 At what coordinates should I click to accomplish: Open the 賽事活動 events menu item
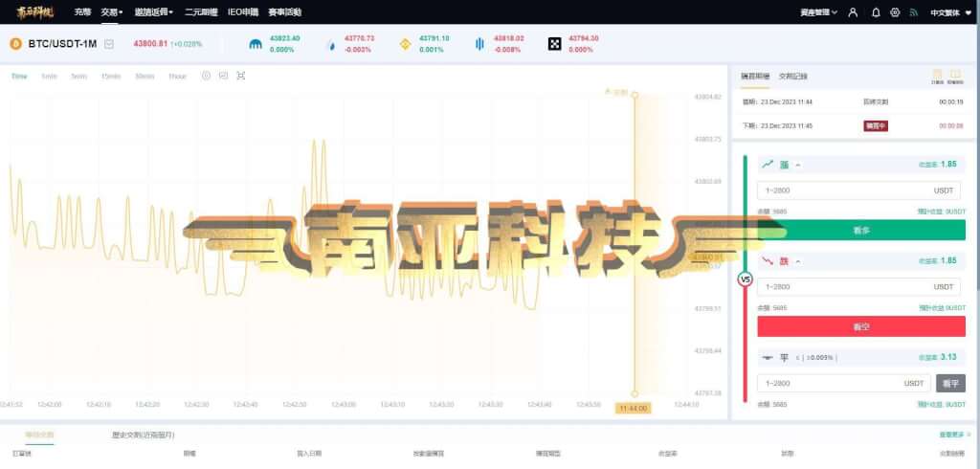(x=284, y=11)
